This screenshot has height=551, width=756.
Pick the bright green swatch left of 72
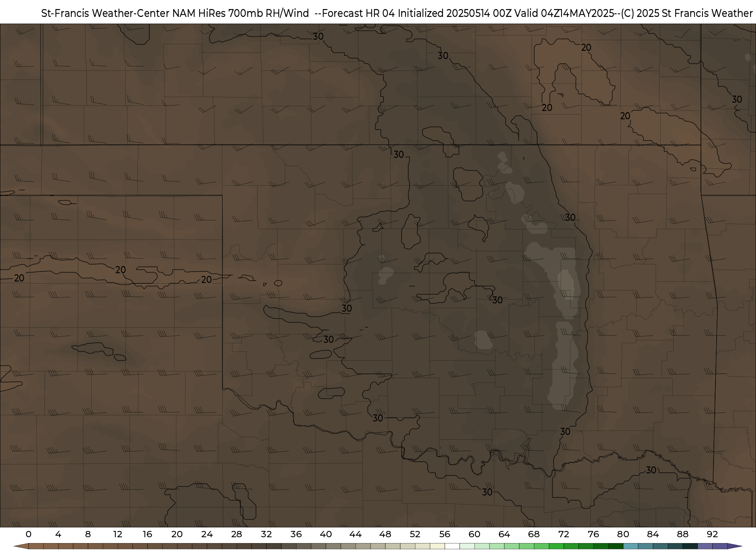pyautogui.click(x=556, y=546)
